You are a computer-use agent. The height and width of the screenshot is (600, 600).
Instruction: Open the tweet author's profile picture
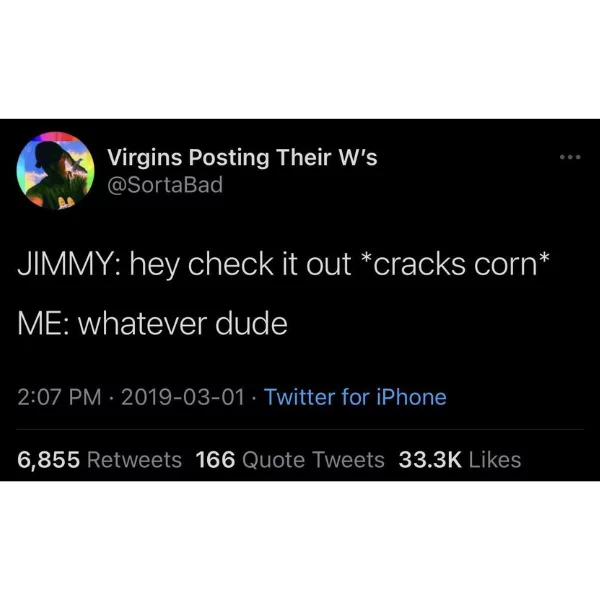[55, 171]
